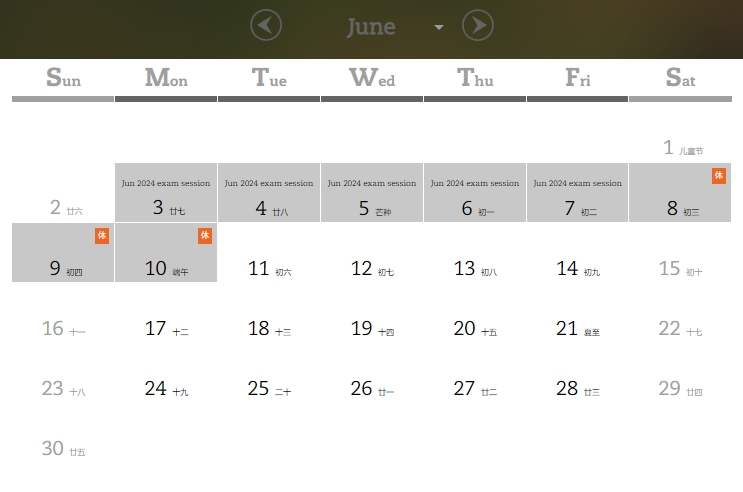Go to the previous month arrow
Screen dimensions: 743x492
click(266, 25)
